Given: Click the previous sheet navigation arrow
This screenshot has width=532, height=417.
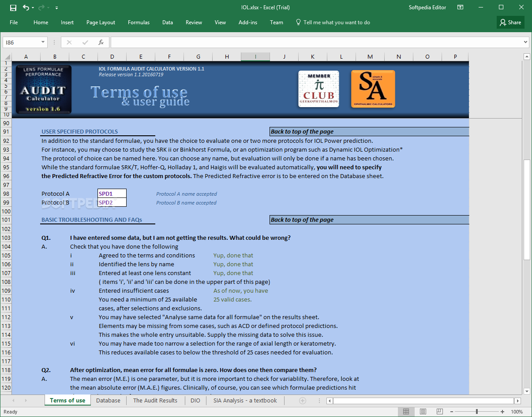Looking at the screenshot, I should click(13, 400).
